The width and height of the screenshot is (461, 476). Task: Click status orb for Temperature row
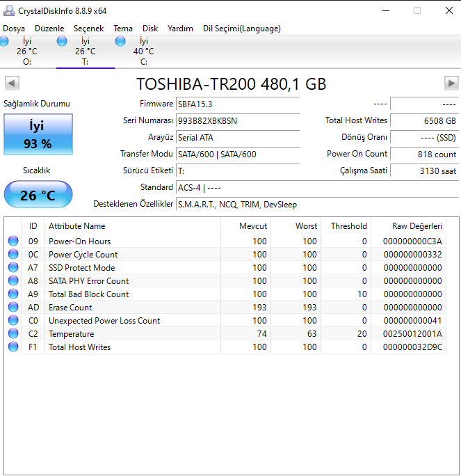pyautogui.click(x=13, y=333)
